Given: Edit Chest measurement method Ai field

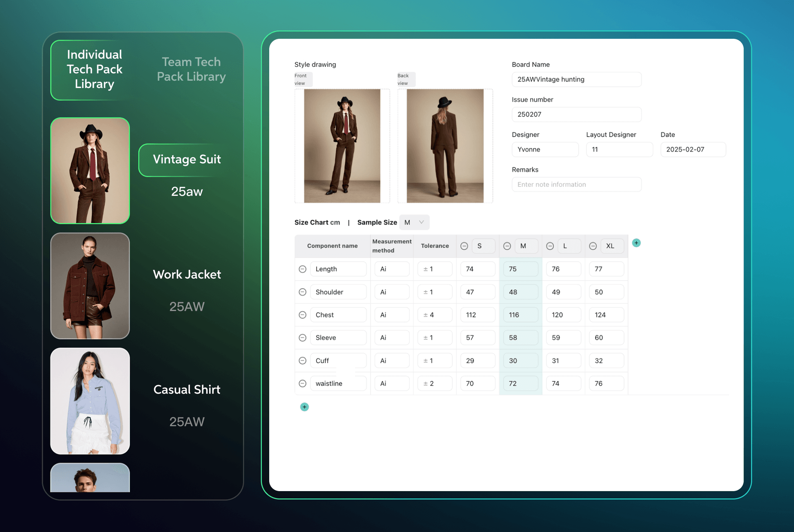Looking at the screenshot, I should coord(392,315).
